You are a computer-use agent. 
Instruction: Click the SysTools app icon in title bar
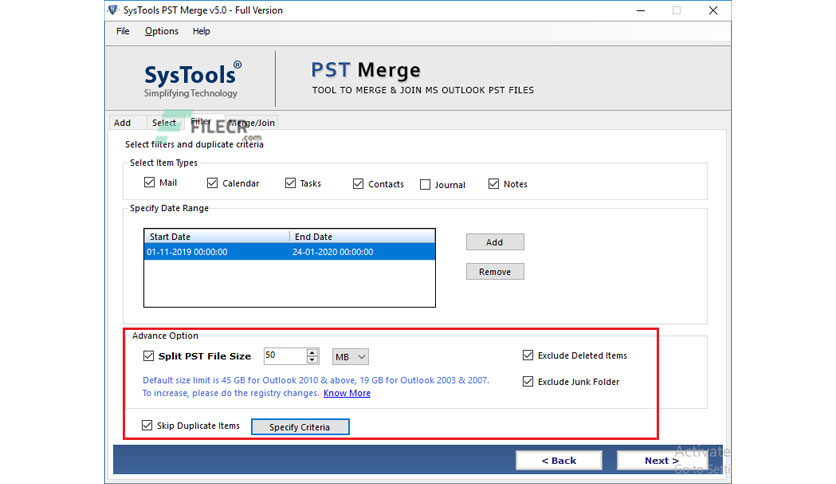pos(113,10)
